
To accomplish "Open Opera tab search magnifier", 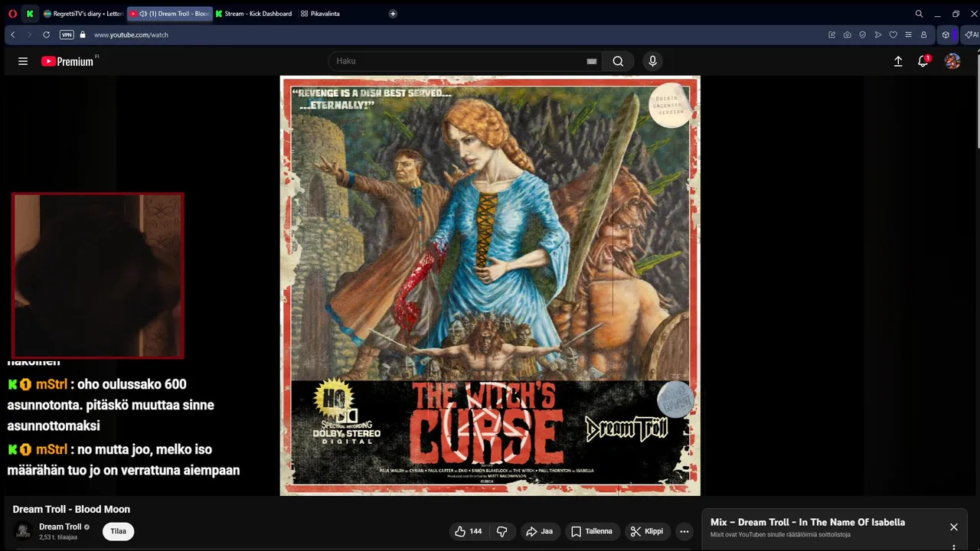I will coord(919,14).
